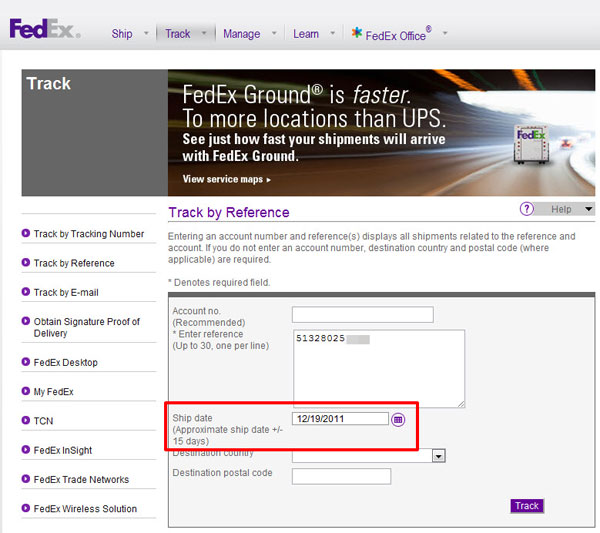Click bullet icon beside FedEx Trade Networks
This screenshot has height=533, width=600.
click(x=26, y=479)
